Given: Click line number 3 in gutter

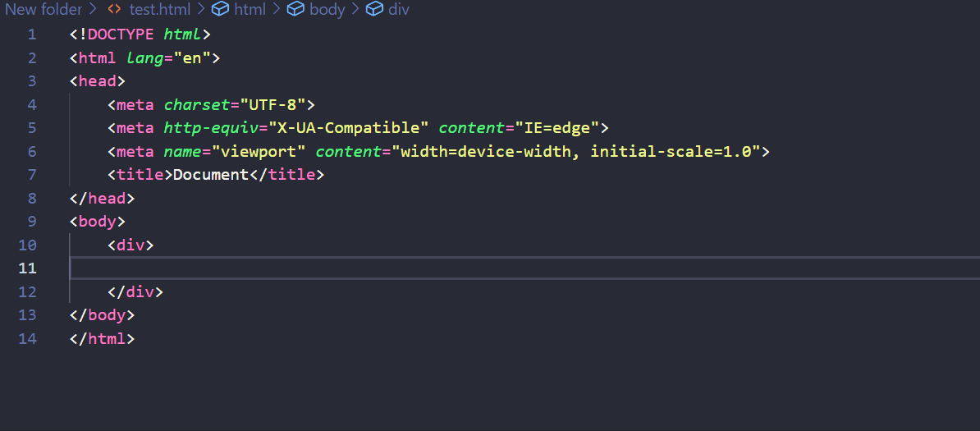Looking at the screenshot, I should (x=32, y=81).
